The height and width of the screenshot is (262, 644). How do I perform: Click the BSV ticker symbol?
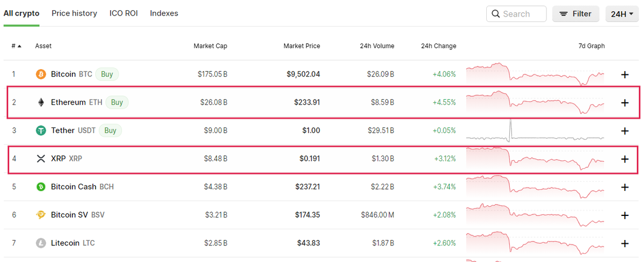point(98,215)
